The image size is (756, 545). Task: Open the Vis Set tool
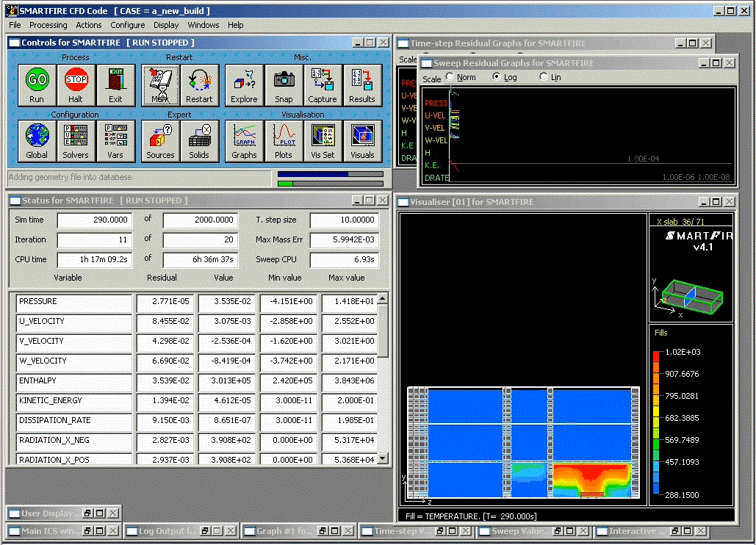(323, 141)
